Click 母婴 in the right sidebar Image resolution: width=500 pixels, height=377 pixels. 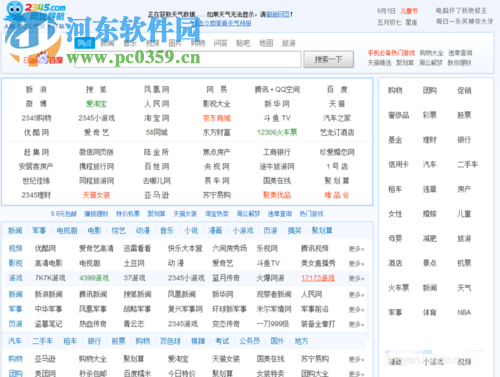pos(395,238)
